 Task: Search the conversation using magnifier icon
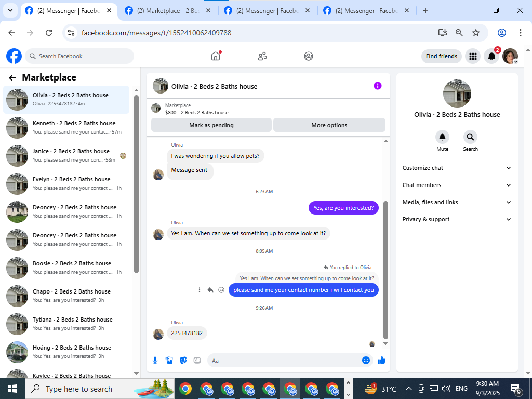(x=470, y=137)
